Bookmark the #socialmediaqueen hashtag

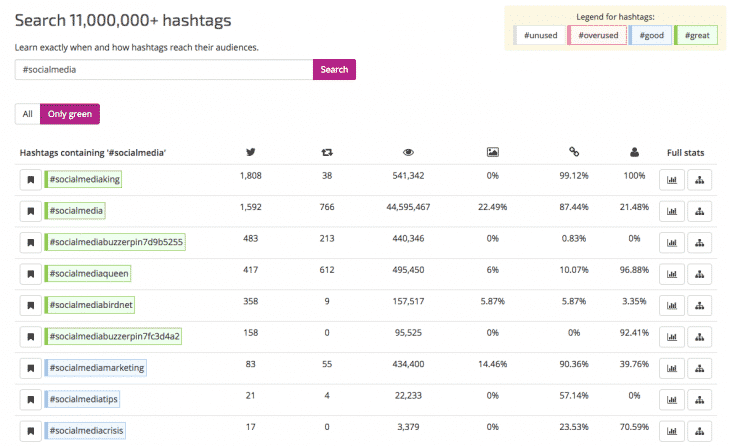tap(30, 273)
